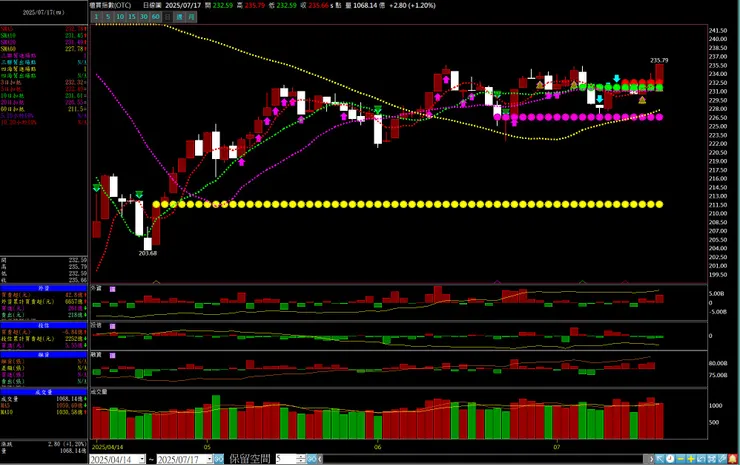Viewport: 740px width, 465px height.
Task: Click the 80.00B label on margin axis
Action: [x=718, y=364]
